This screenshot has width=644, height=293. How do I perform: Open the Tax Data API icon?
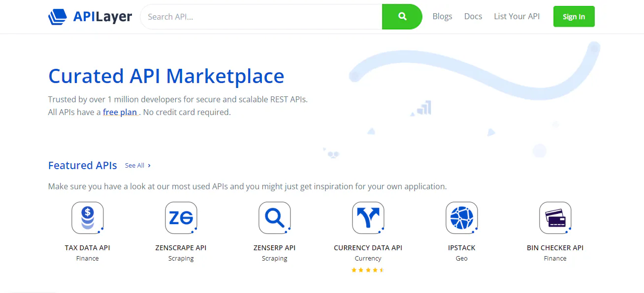88,218
